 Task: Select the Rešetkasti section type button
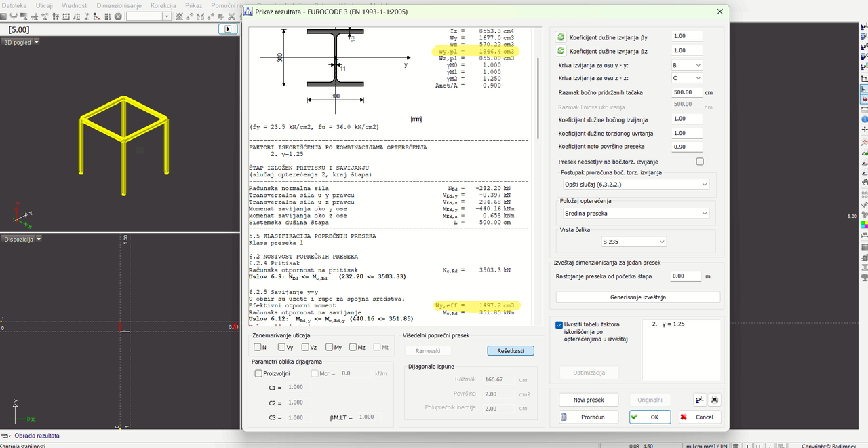click(x=511, y=351)
